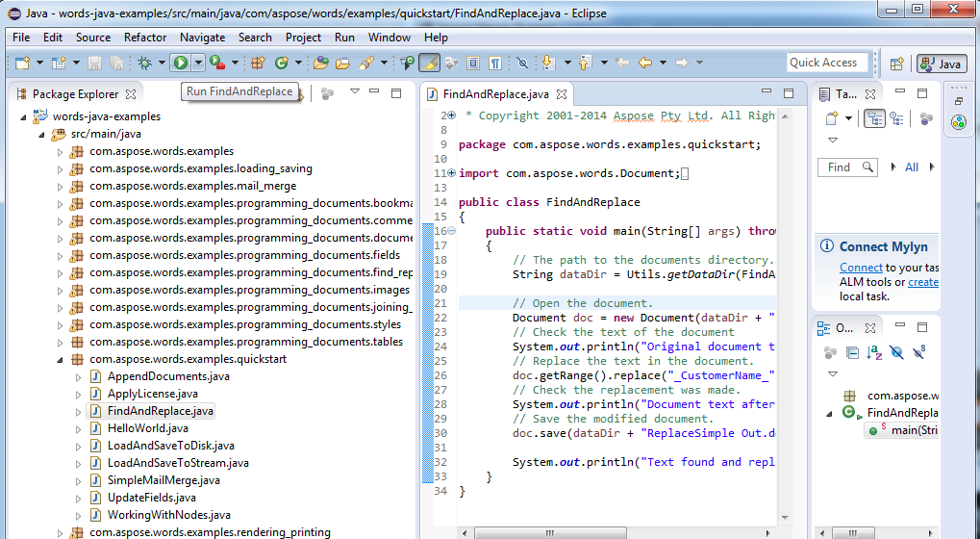Toggle Show Whitespace Characters pilcrow icon
The image size is (980, 539).
pos(495,63)
